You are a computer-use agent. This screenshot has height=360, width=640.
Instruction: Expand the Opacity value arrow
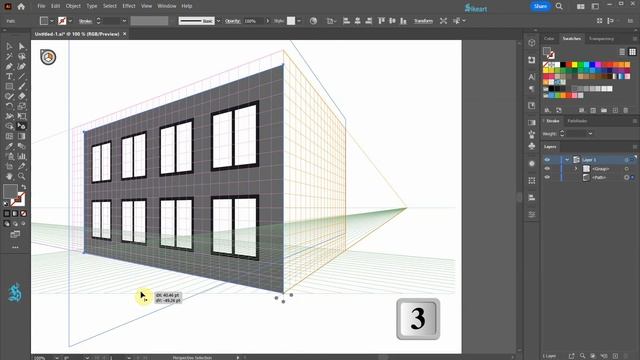pyautogui.click(x=268, y=21)
